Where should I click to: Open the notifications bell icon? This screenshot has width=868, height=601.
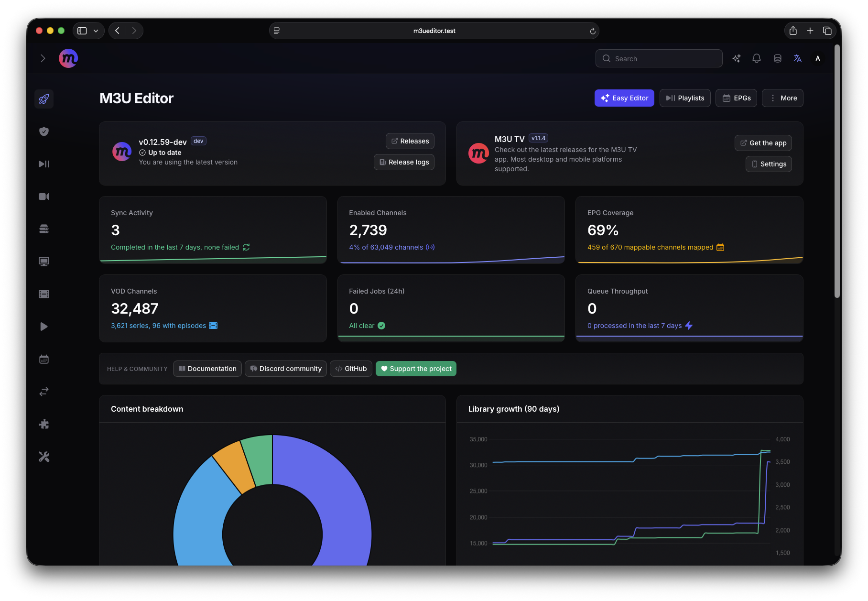pyautogui.click(x=757, y=58)
